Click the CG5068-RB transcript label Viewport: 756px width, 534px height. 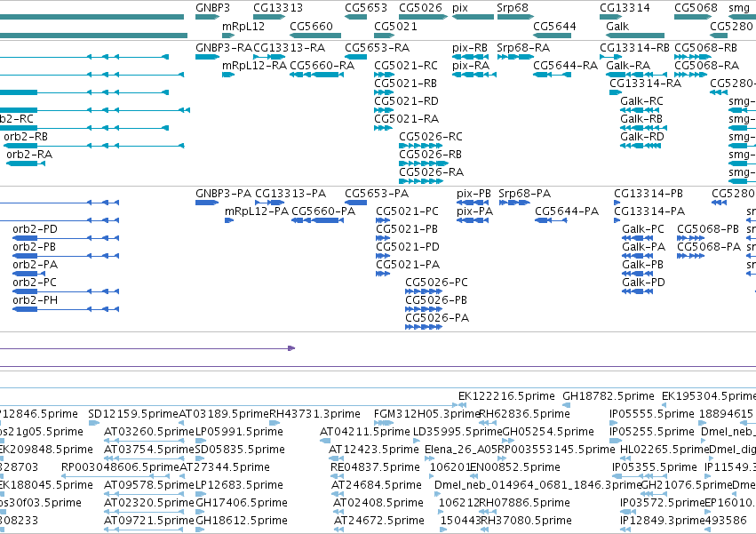(x=706, y=48)
